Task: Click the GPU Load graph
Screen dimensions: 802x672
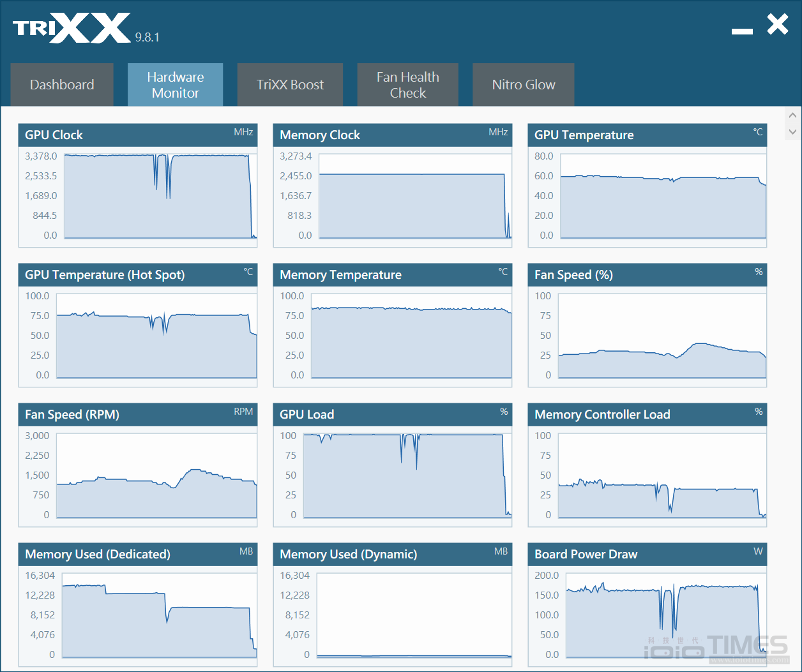Action: pos(407,475)
